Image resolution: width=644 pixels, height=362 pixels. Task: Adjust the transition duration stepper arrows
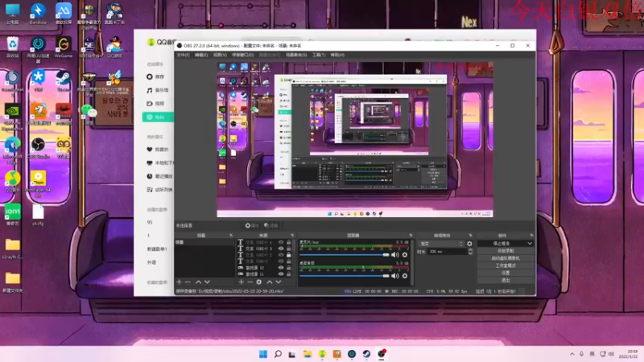coord(470,252)
